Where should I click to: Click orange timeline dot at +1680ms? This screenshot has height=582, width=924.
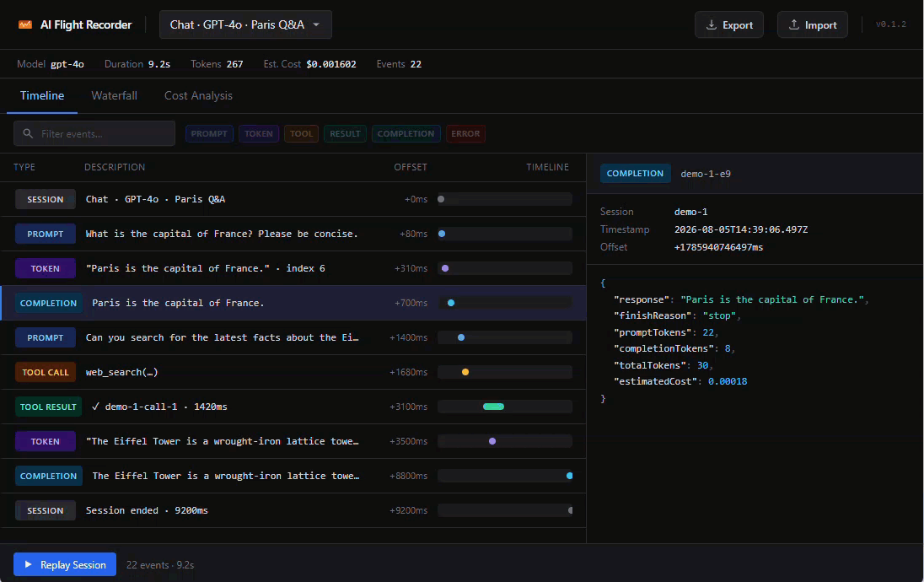tap(465, 372)
